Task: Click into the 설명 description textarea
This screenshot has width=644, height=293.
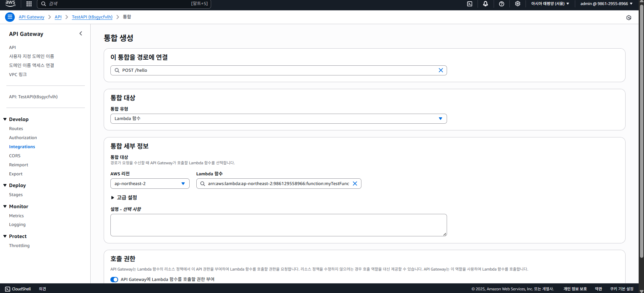Action: point(279,225)
